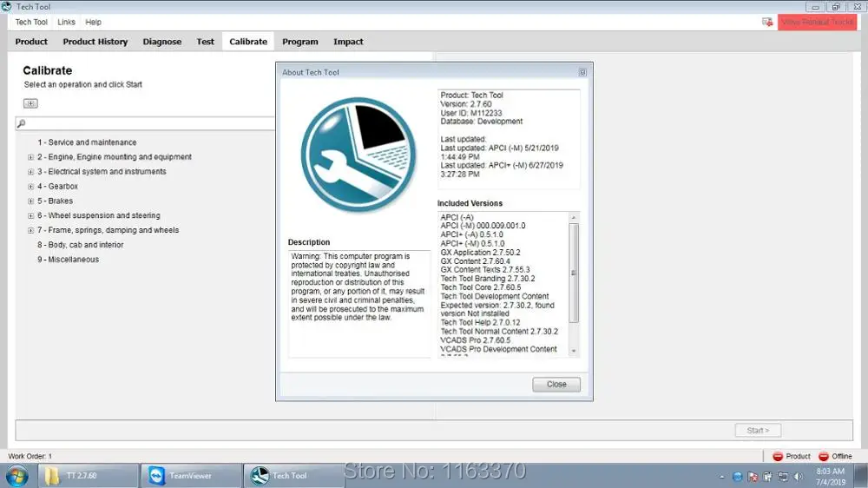Show hidden system tray icons
868x488 pixels.
722,477
